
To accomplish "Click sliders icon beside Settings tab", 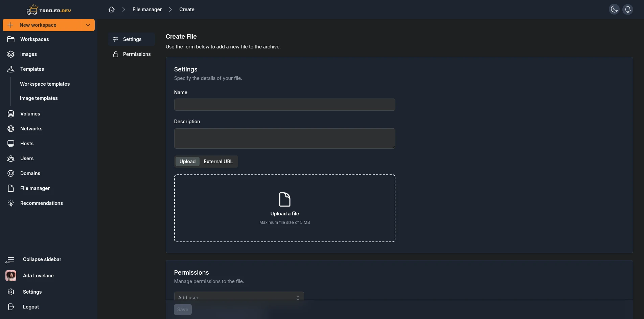I will [116, 39].
